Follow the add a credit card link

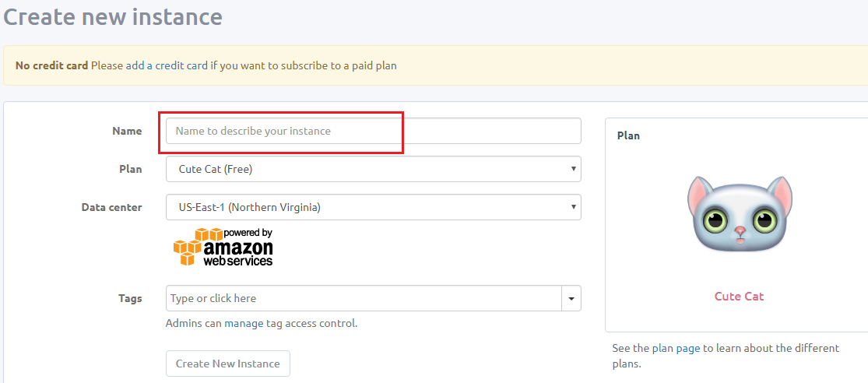(x=167, y=65)
